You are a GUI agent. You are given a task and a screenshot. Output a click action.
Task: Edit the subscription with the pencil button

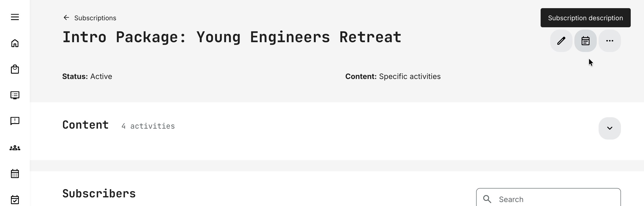point(561,41)
